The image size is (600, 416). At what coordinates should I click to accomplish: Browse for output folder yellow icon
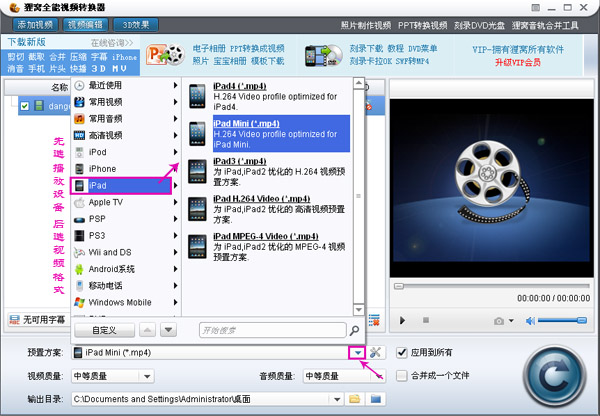click(355, 399)
